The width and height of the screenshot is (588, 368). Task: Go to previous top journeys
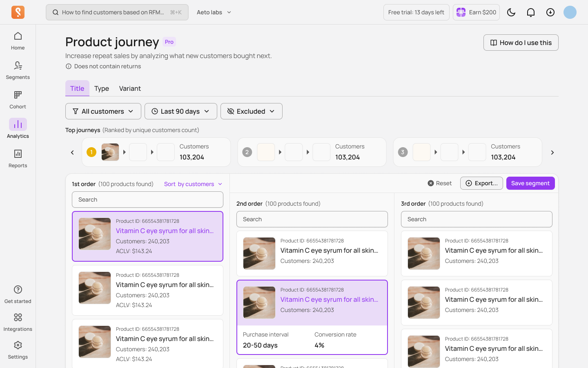tap(72, 153)
